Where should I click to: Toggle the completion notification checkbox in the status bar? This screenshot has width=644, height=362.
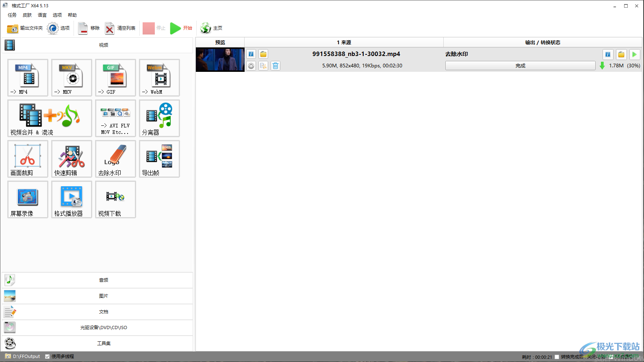point(611,357)
